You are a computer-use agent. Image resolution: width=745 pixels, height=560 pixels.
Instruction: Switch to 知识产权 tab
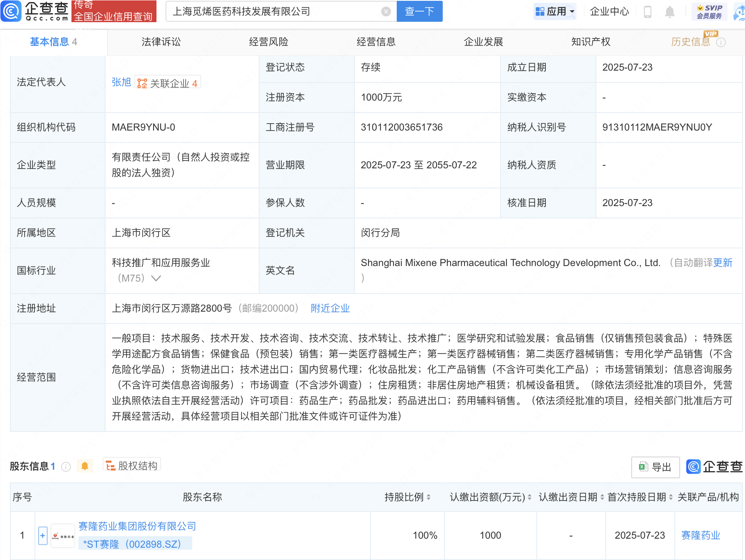click(591, 42)
